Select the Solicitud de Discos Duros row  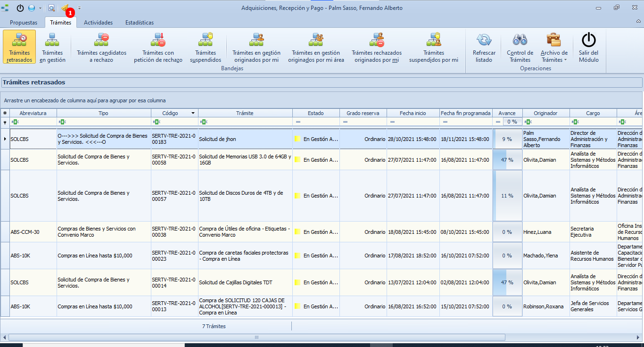[x=322, y=196]
